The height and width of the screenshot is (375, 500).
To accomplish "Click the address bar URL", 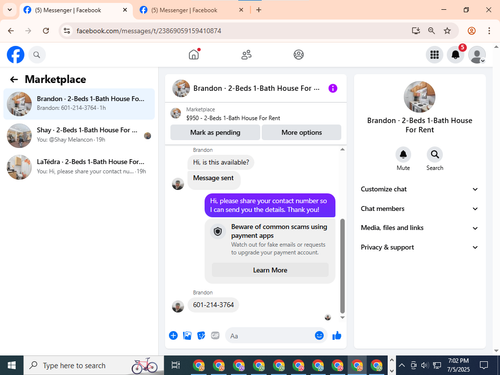I will click(149, 31).
